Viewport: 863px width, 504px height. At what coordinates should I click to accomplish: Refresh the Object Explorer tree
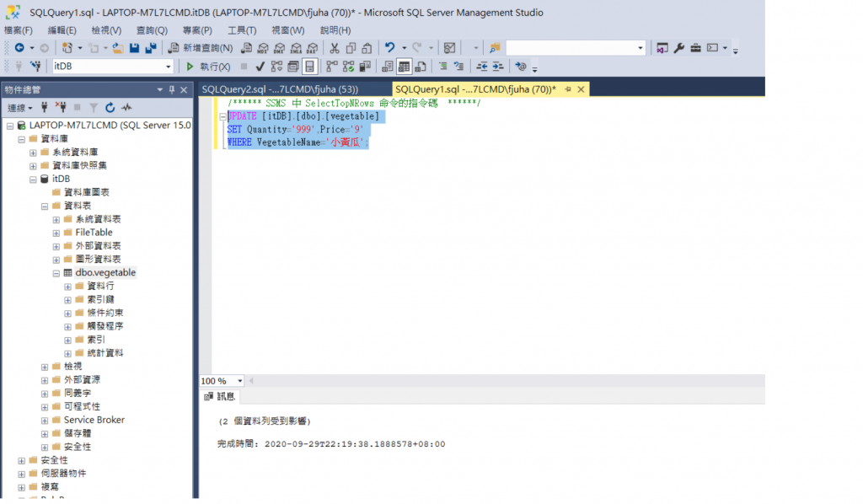[110, 107]
